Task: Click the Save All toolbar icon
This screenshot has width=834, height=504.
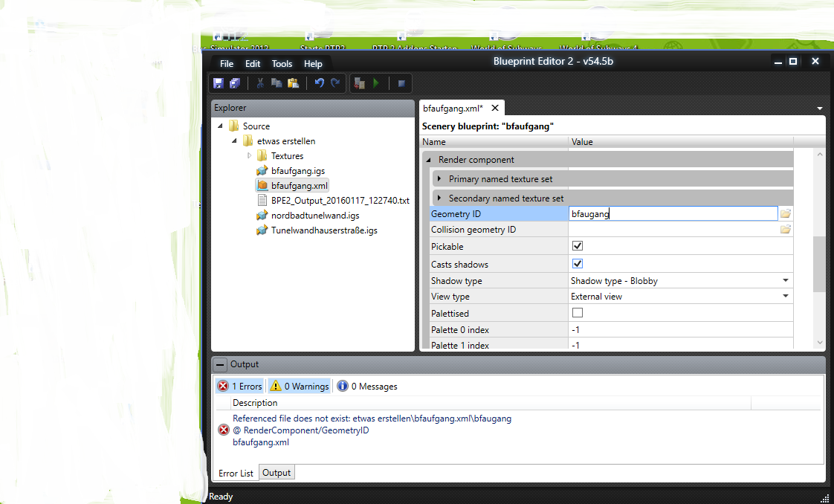Action: point(235,83)
